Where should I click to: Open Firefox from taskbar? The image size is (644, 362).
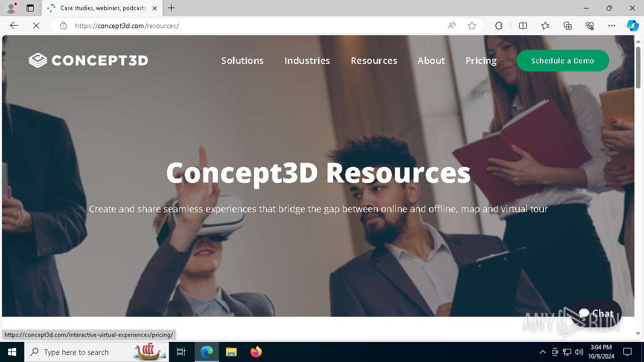click(x=256, y=352)
